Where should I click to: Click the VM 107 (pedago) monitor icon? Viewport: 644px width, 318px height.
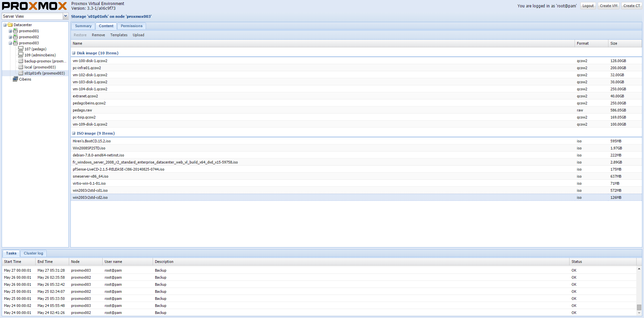click(x=21, y=49)
